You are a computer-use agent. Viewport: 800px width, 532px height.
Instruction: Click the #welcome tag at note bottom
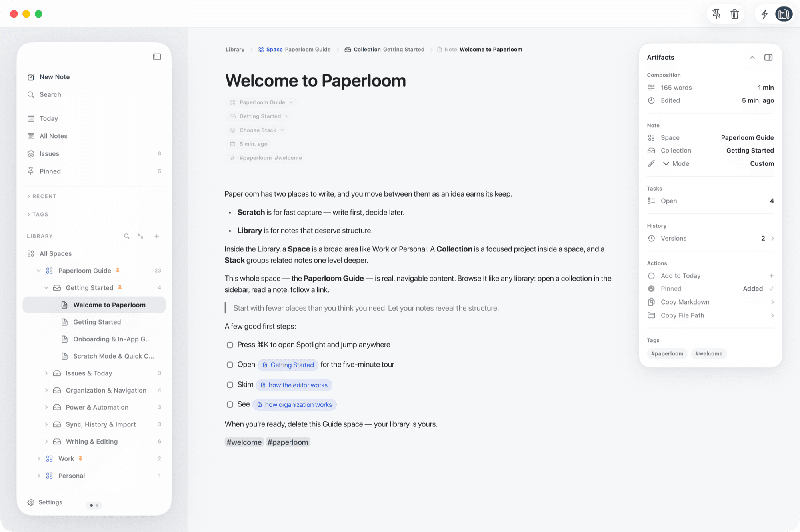coord(244,442)
